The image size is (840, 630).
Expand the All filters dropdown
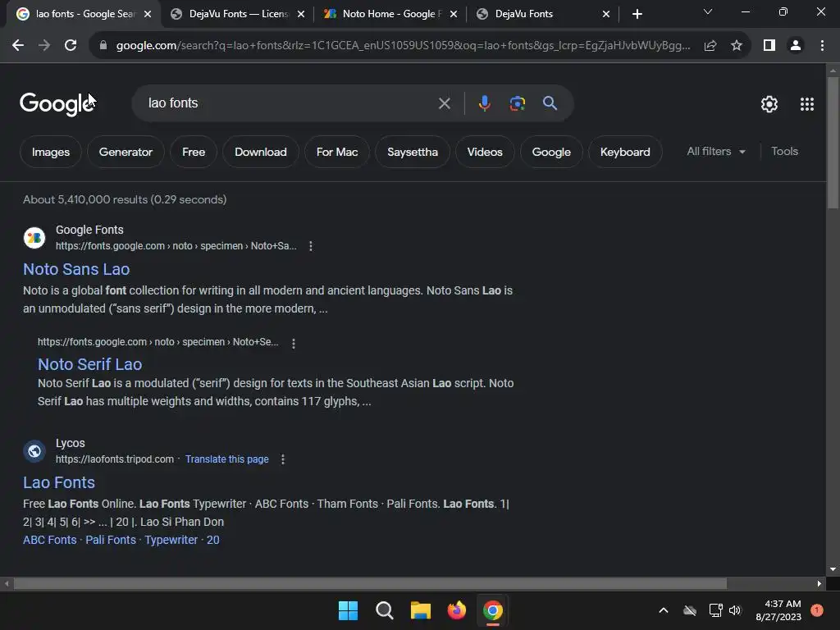tap(716, 152)
